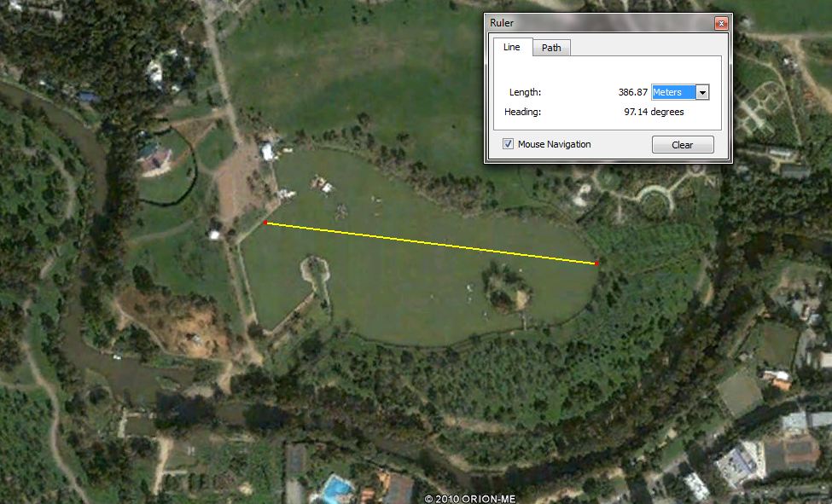Image resolution: width=832 pixels, height=504 pixels.
Task: Click the Ruler window title bar
Action: point(600,23)
